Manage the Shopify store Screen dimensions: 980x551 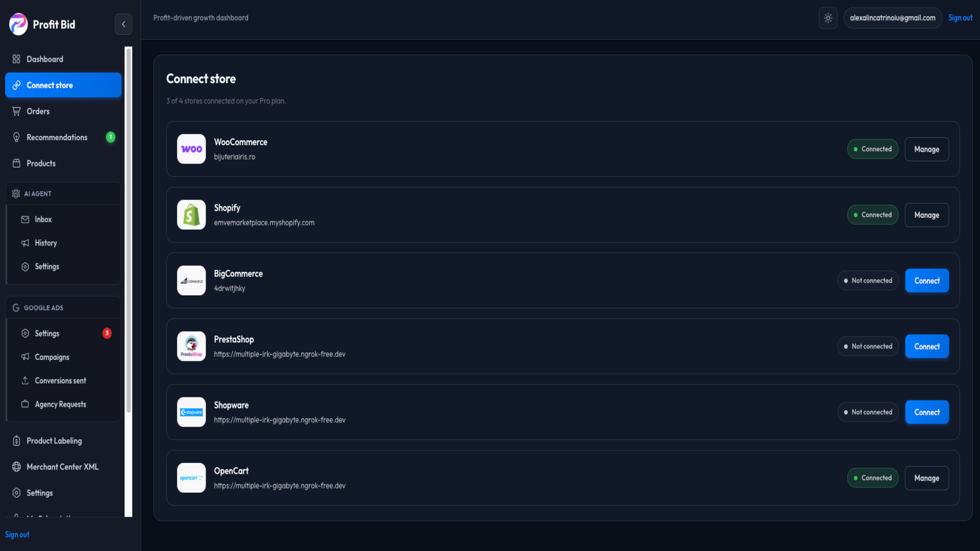click(x=927, y=215)
